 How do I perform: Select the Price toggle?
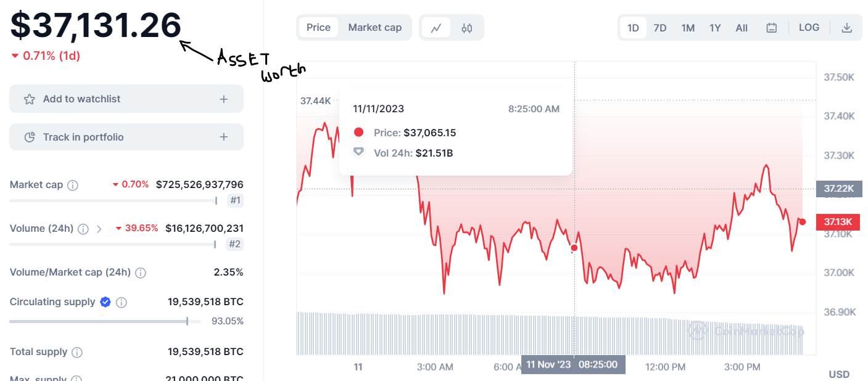(x=318, y=27)
